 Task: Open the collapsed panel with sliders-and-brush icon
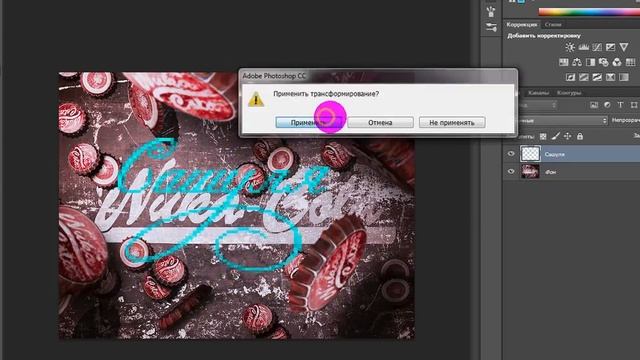tap(491, 27)
